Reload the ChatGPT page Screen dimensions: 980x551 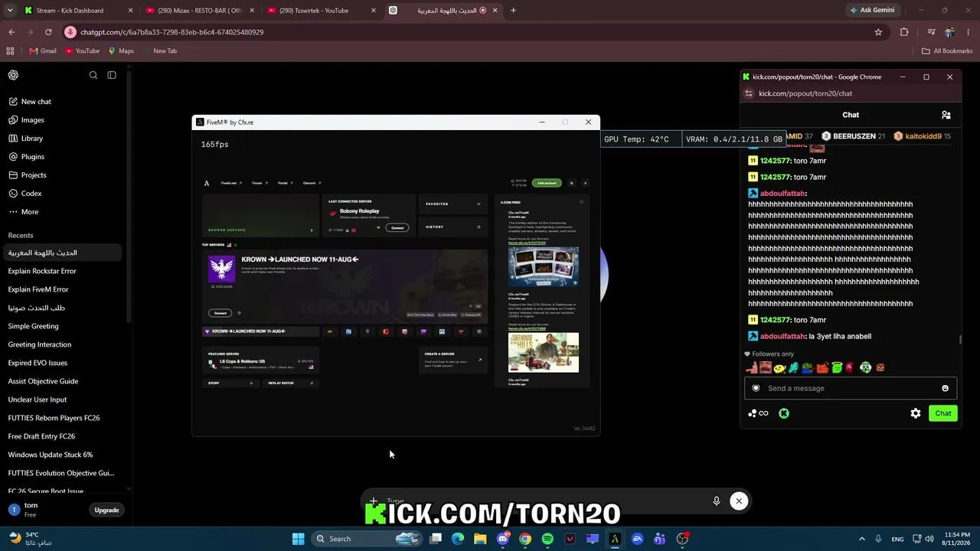tap(48, 32)
